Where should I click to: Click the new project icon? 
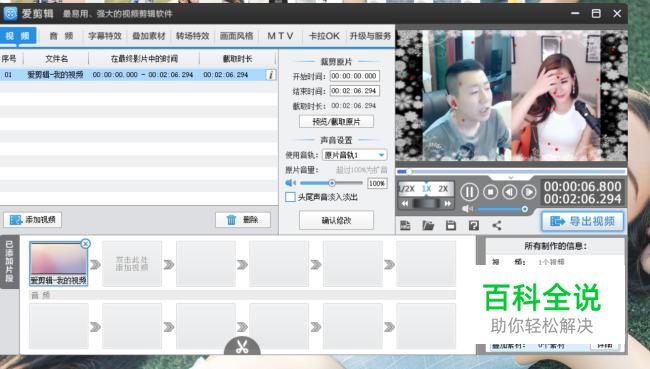click(x=405, y=225)
